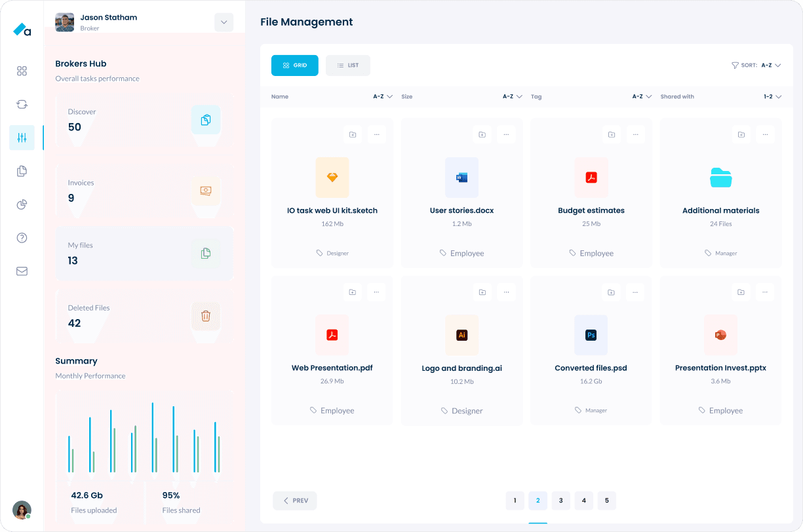Open the Jason Statham profile dropdown
Viewport: 803px width, 532px height.
coord(224,22)
